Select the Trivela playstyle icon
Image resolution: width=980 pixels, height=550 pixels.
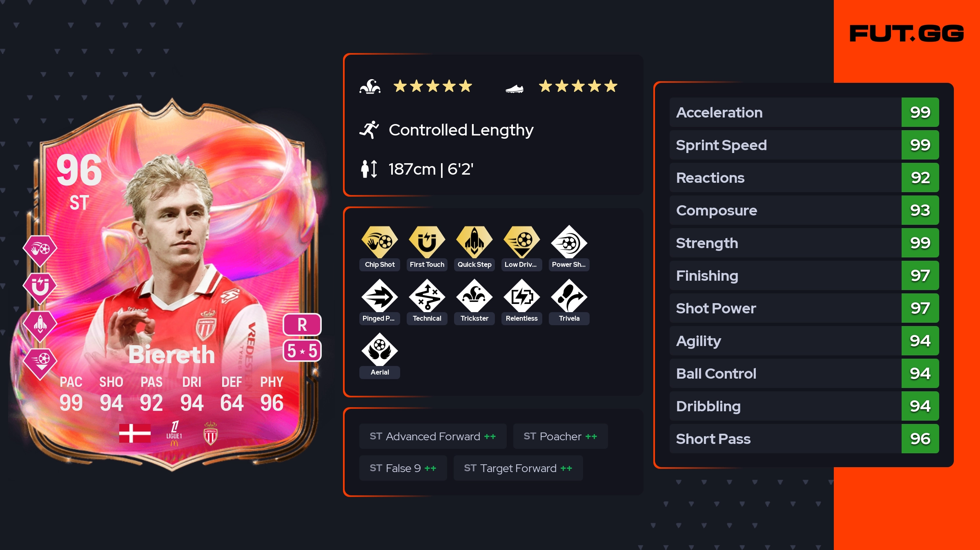(x=569, y=296)
